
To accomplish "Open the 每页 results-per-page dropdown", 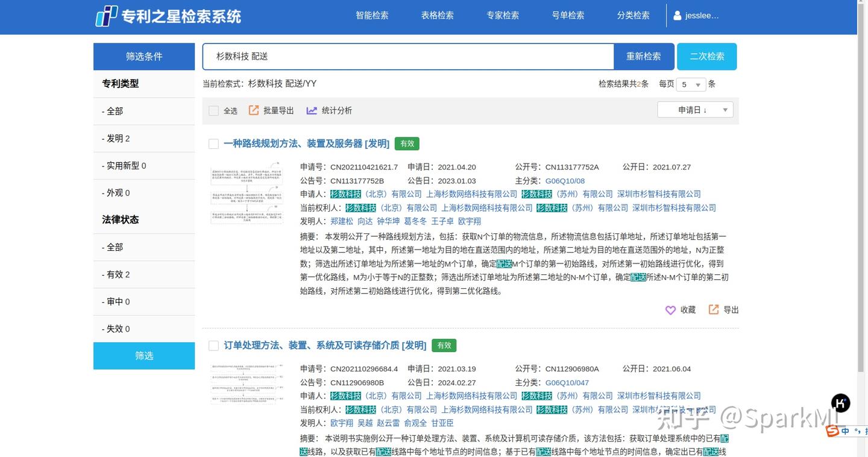I will coord(691,84).
